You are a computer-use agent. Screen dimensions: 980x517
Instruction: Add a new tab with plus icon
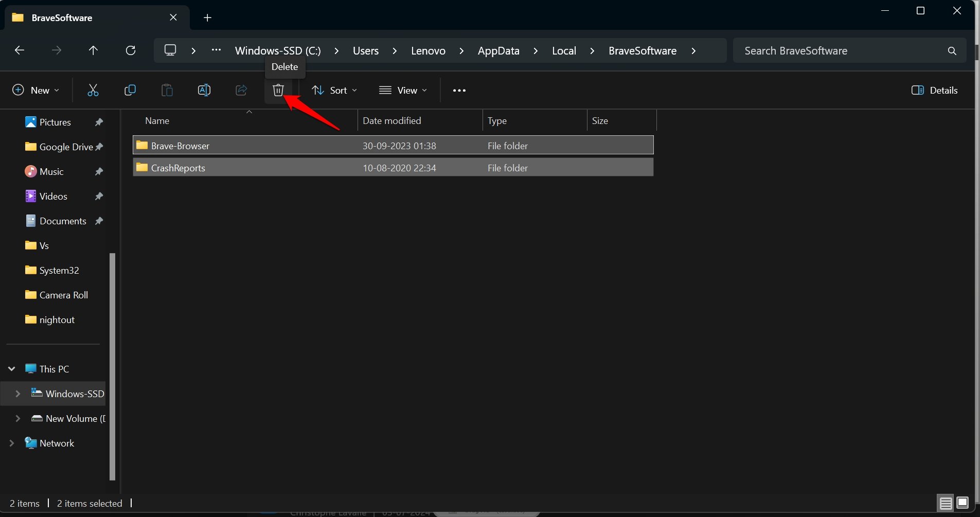tap(207, 18)
